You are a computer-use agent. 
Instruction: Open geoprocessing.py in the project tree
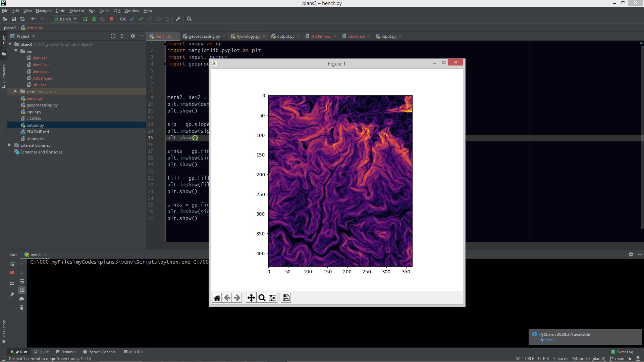42,105
